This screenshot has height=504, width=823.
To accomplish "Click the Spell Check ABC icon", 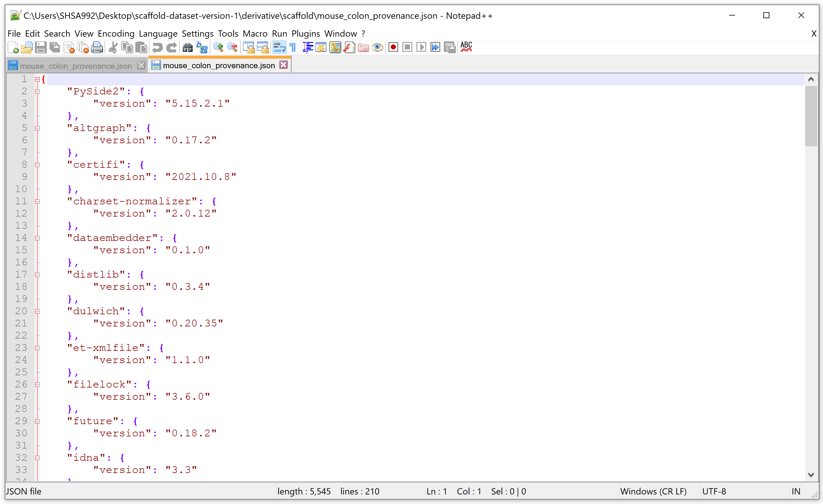I will point(466,47).
